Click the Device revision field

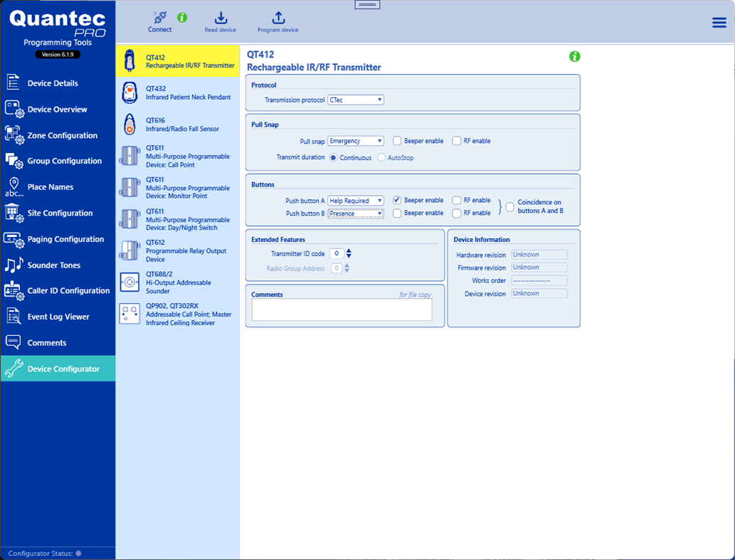[539, 293]
